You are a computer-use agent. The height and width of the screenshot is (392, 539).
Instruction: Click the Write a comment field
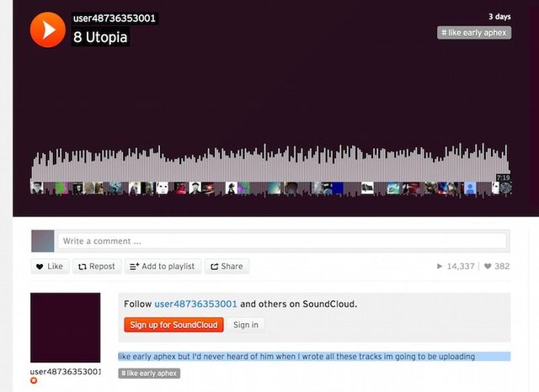click(282, 241)
